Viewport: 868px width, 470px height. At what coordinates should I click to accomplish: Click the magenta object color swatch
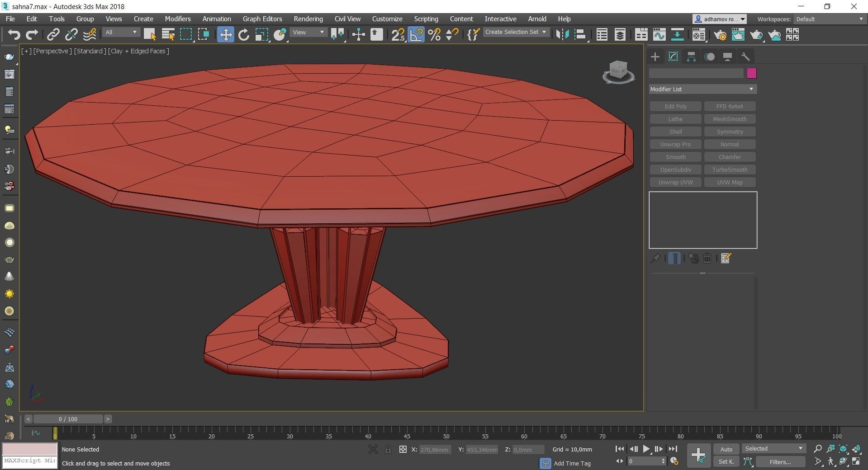point(751,73)
